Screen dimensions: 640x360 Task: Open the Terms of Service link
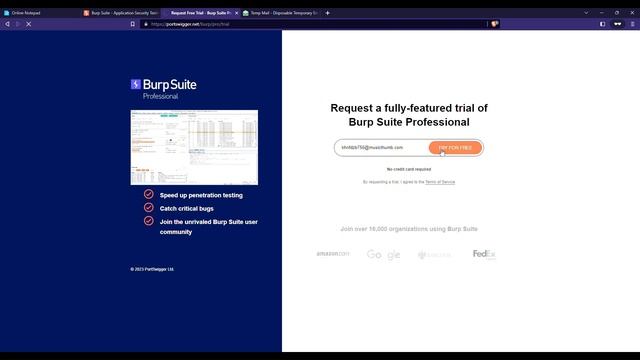(440, 182)
